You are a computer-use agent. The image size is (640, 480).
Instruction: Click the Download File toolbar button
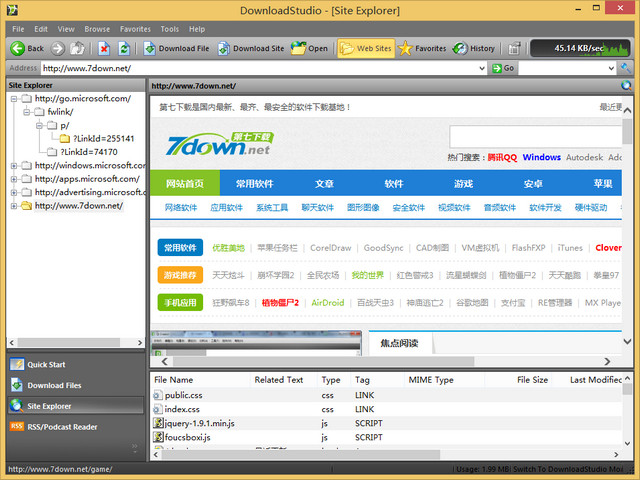point(176,48)
